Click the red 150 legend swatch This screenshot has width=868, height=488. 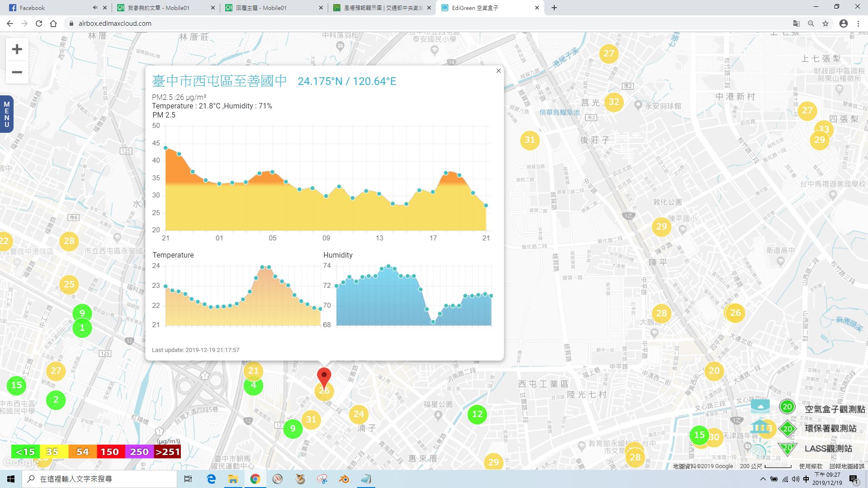(110, 452)
